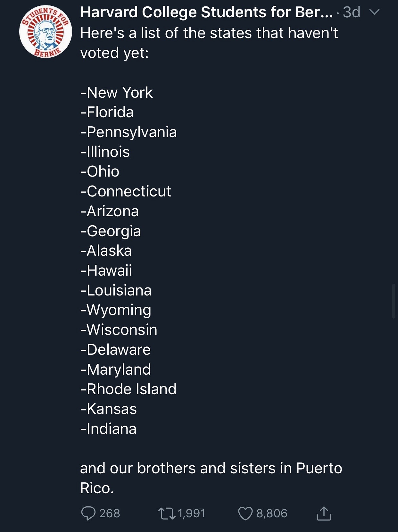Tap the "-Rhode Island" list entry
This screenshot has width=398, height=532.
[128, 389]
